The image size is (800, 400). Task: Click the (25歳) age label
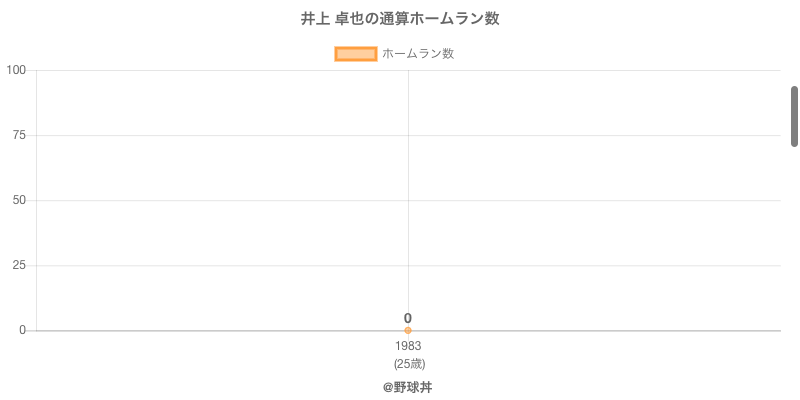(408, 363)
